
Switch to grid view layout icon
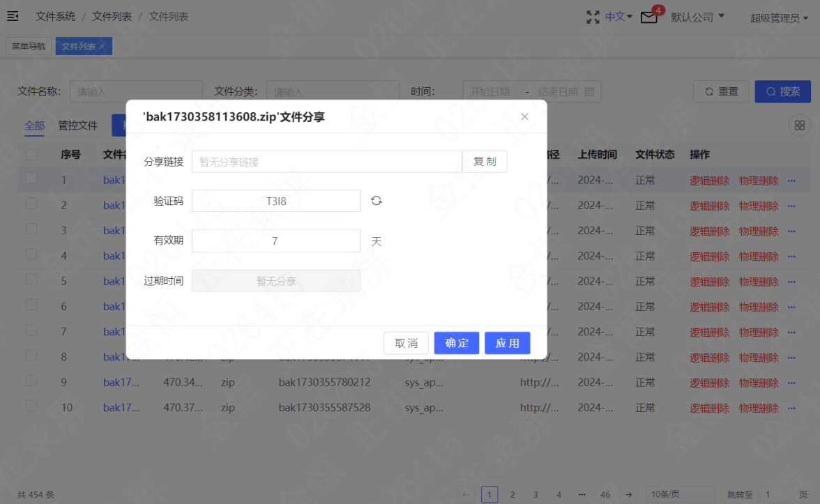[799, 125]
